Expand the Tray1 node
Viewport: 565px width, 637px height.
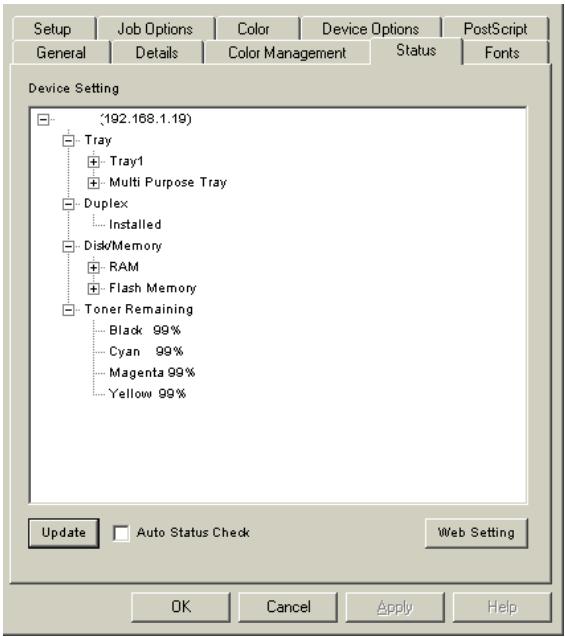pos(93,162)
